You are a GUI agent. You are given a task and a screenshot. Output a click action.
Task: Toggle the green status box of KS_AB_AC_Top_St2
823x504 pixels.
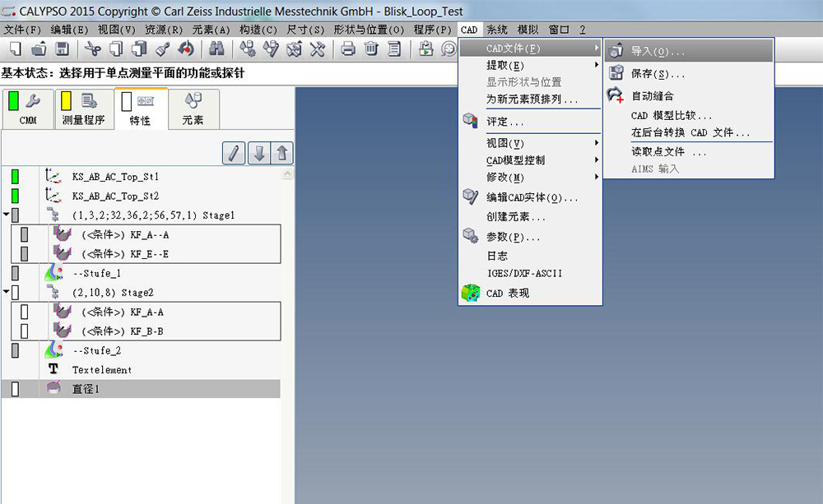(15, 196)
